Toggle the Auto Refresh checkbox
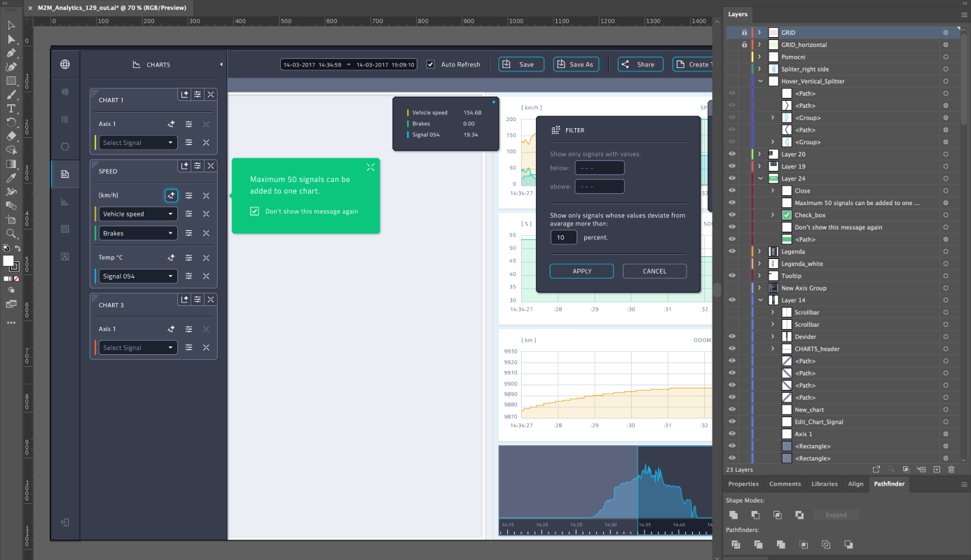This screenshot has width=971, height=560. (x=429, y=64)
